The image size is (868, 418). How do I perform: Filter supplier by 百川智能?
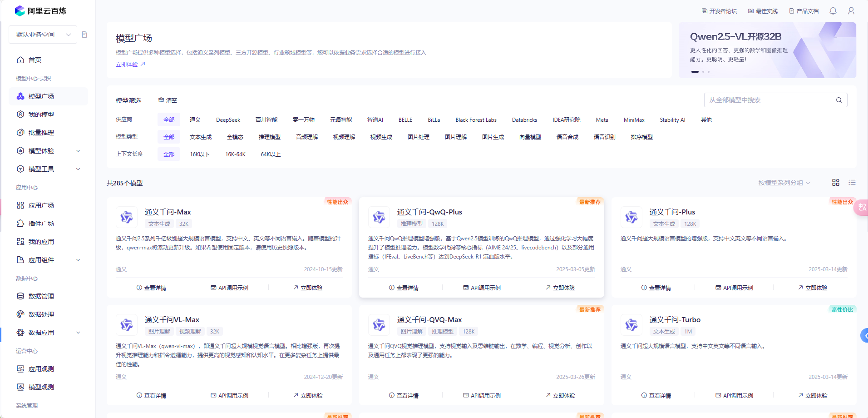266,120
